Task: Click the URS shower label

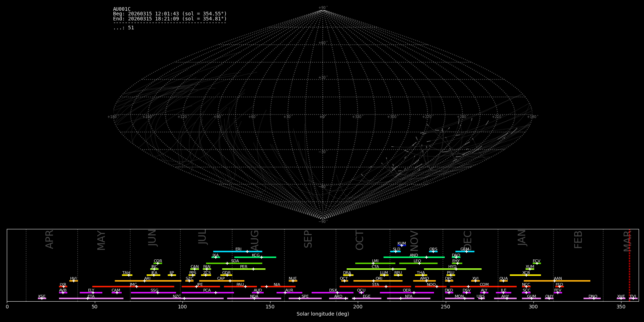Action: [480, 297]
